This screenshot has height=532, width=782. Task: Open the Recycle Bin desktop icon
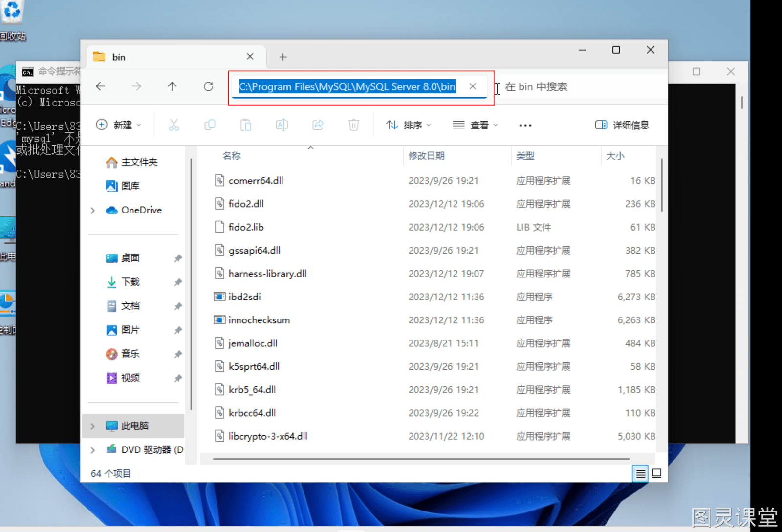12,20
